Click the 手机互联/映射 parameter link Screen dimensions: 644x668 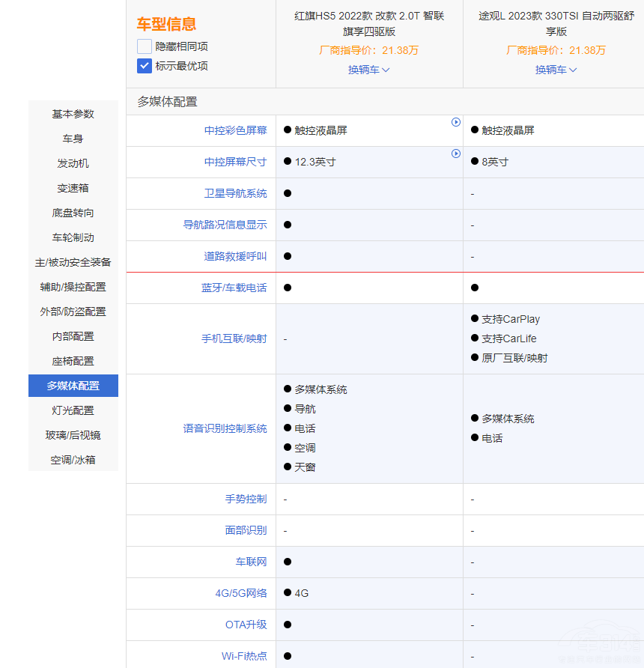tap(234, 338)
